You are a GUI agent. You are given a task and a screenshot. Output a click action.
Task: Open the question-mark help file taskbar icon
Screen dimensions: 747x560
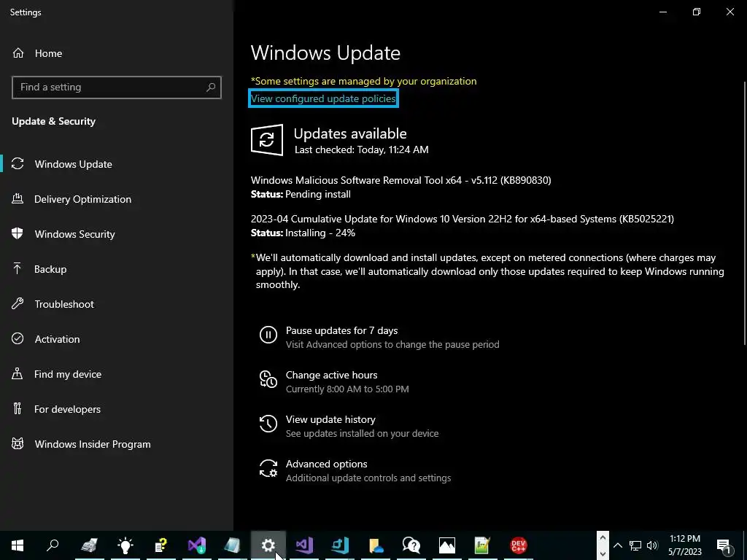[161, 545]
